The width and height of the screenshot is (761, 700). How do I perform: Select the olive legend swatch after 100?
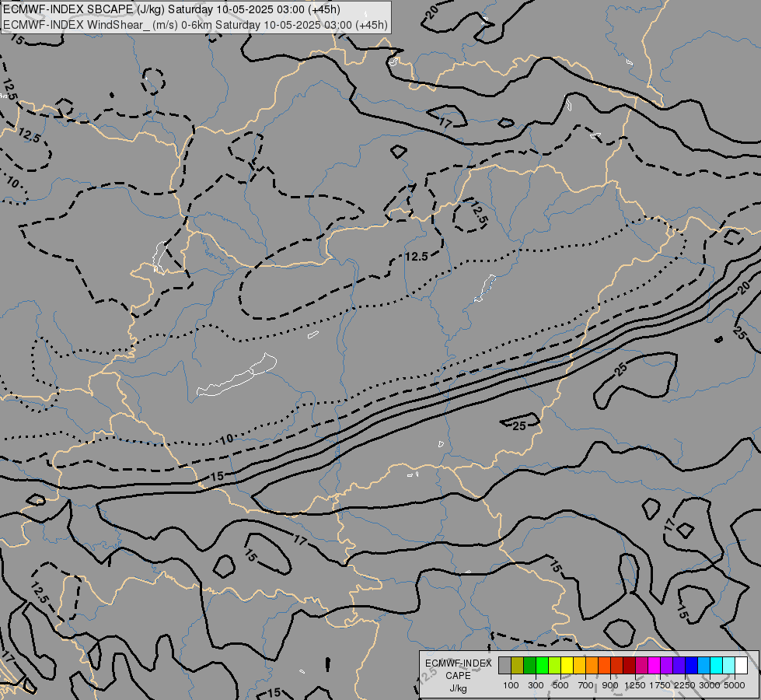pos(517,665)
